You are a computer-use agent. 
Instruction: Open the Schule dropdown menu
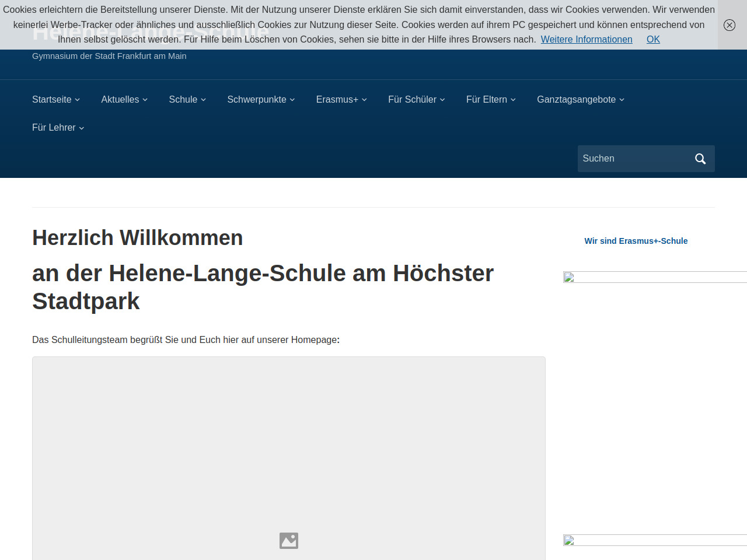tap(187, 100)
